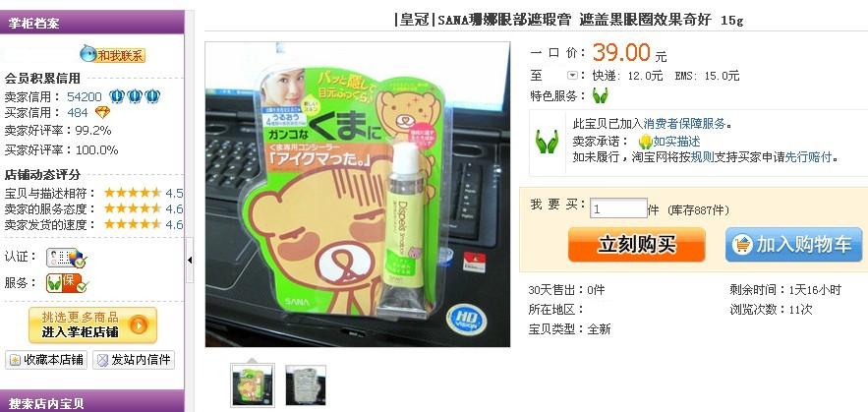This screenshot has width=868, height=412.
Task: Collapse the left sidebar with arrow handle
Action: [x=190, y=260]
